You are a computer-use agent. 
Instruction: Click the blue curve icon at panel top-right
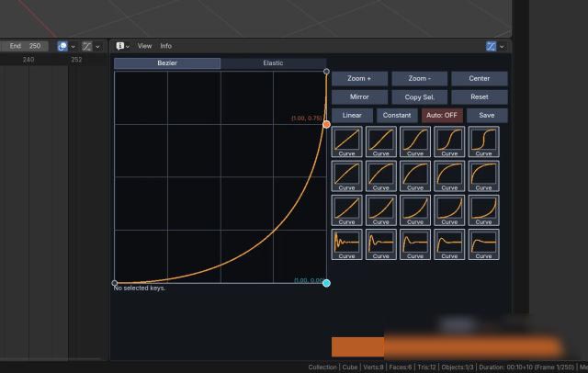pos(491,46)
